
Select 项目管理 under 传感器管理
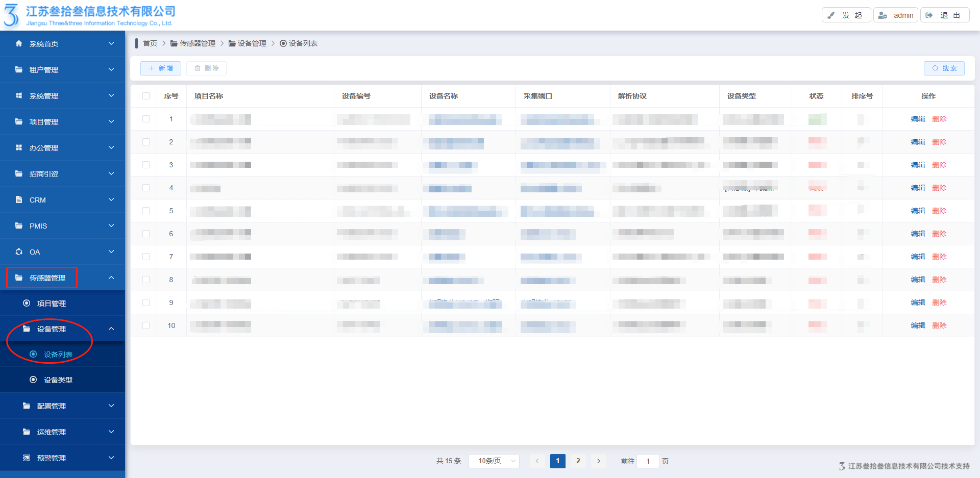pos(51,304)
